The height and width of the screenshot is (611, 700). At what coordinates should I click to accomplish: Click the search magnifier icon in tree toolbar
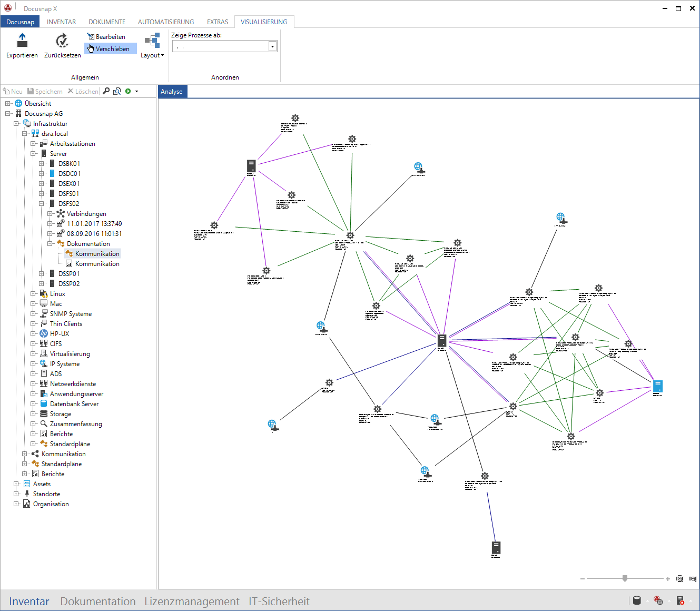tap(106, 91)
